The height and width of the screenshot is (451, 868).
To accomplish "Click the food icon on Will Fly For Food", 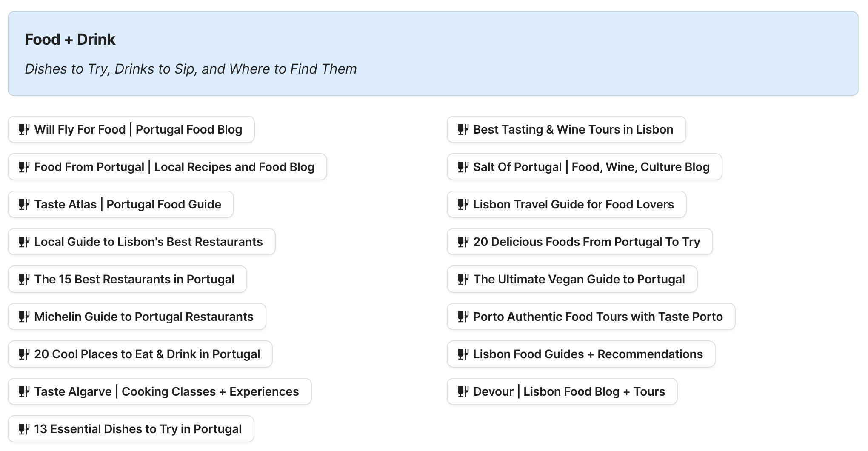I will point(23,129).
